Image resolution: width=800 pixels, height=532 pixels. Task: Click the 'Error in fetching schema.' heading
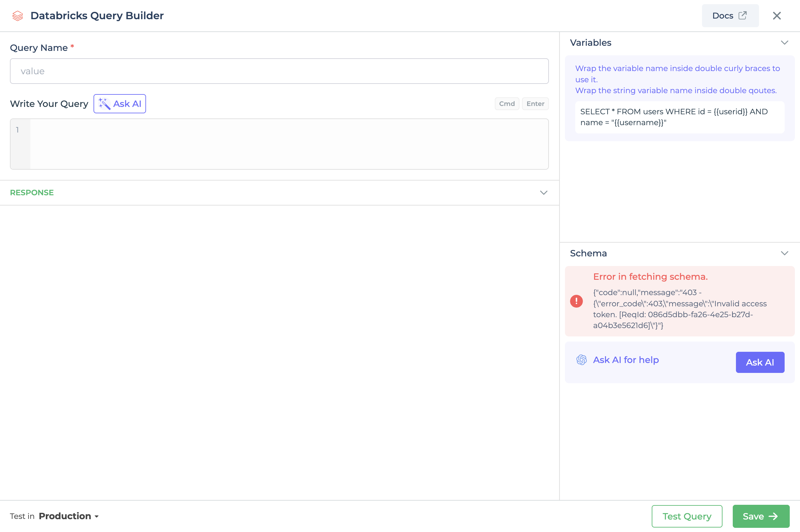coord(650,277)
